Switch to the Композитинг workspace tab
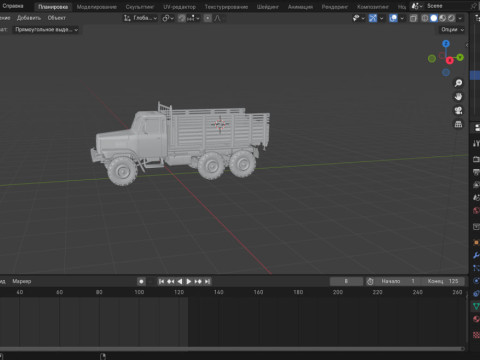 (x=373, y=7)
